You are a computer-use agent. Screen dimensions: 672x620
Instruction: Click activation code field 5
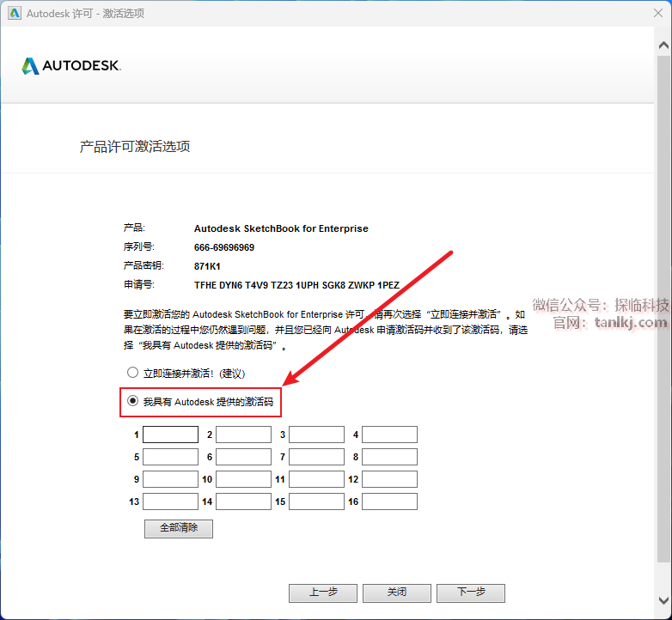[170, 457]
